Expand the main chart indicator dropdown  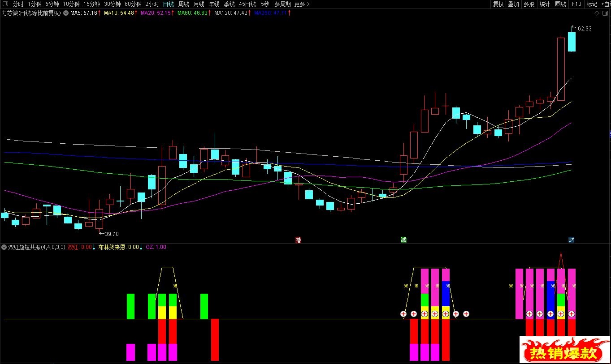(66, 13)
